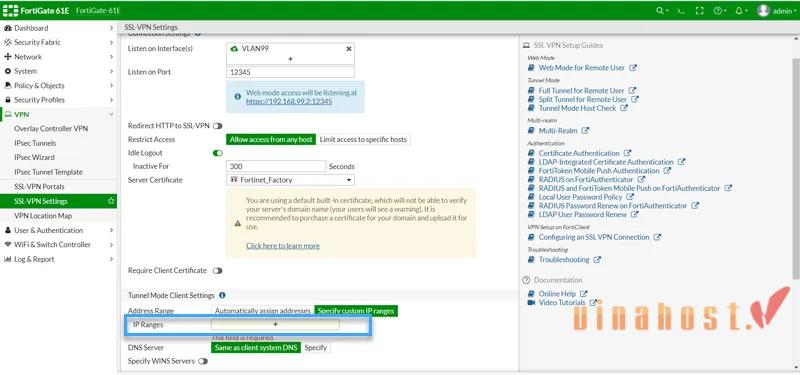Toggle Specify WINS Servers switch
This screenshot has width=800, height=375.
(x=203, y=361)
